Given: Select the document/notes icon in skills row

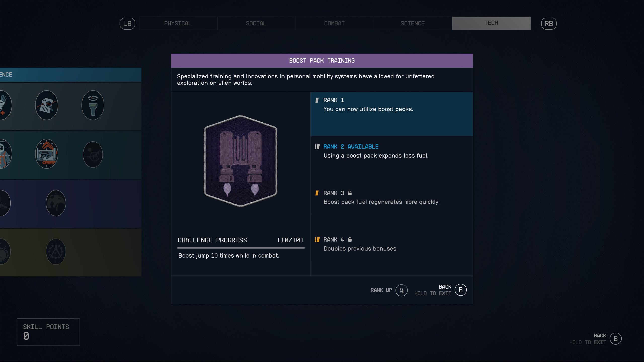Looking at the screenshot, I should (47, 105).
